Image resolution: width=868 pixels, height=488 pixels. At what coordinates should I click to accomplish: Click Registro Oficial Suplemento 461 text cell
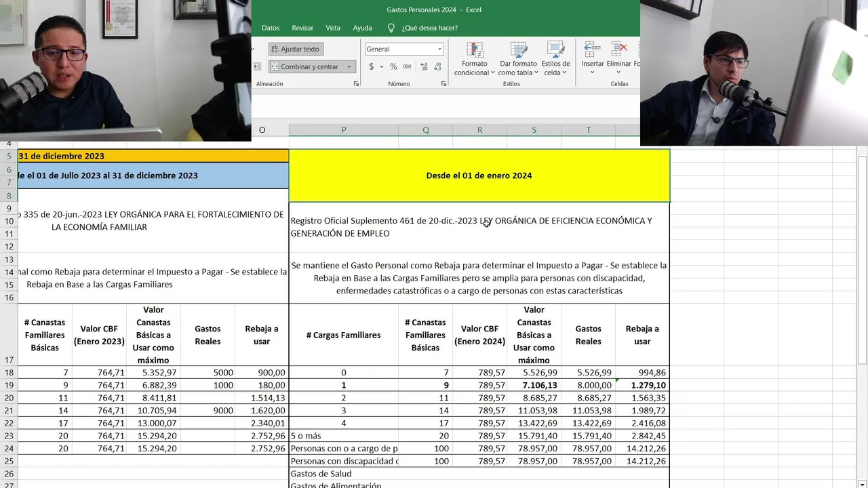click(479, 227)
